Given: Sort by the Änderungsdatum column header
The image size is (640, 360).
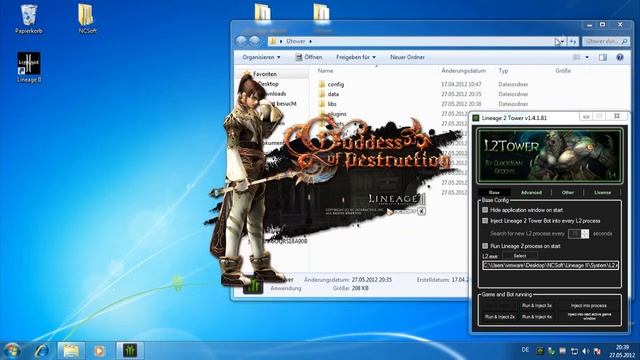Looking at the screenshot, I should coord(463,71).
